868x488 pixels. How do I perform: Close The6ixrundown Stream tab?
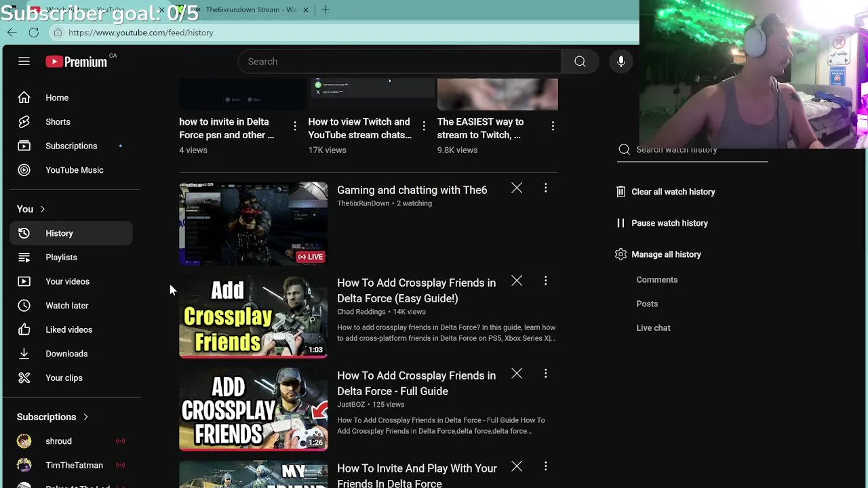(306, 9)
